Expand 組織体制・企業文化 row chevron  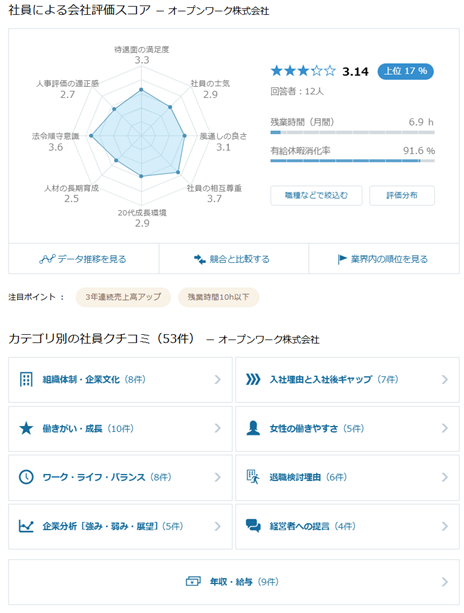pos(218,379)
